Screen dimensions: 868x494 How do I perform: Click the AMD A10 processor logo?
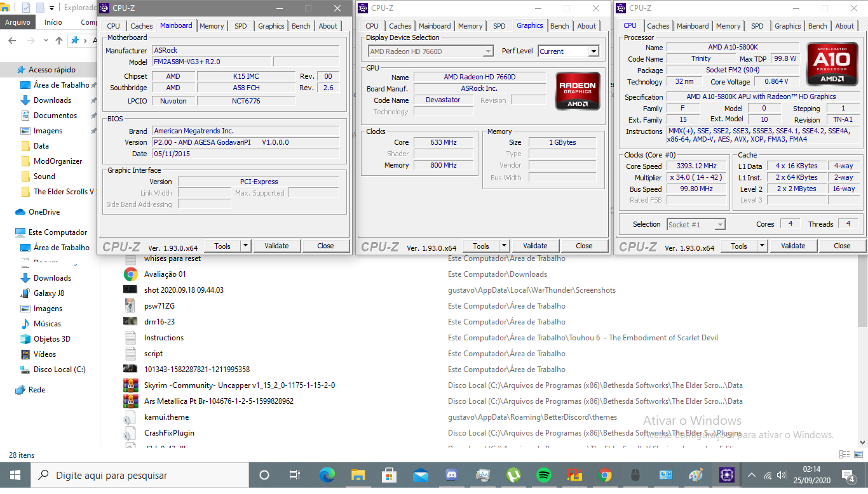tap(832, 64)
